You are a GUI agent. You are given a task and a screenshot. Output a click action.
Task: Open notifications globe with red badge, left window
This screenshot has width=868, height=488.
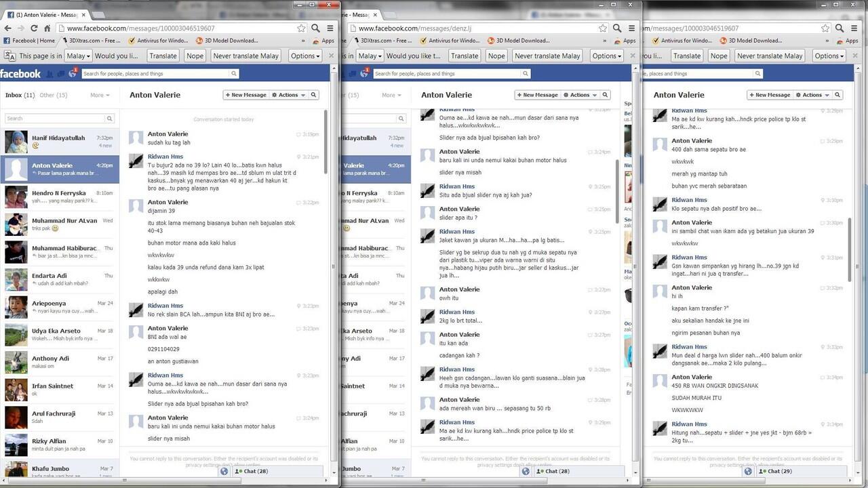73,73
